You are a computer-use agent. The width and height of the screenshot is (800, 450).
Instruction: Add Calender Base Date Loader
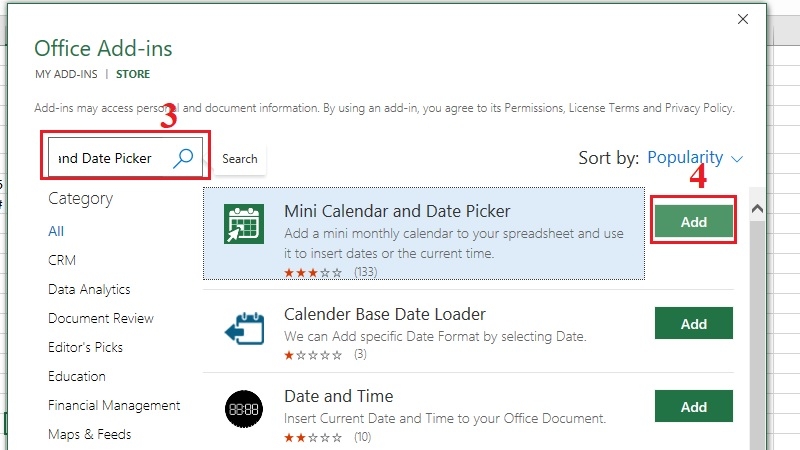point(694,323)
